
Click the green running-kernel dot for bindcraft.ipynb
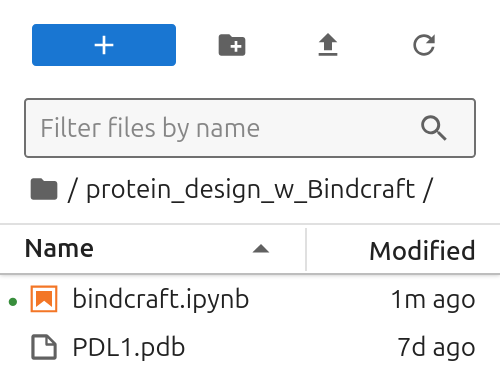pos(13,302)
